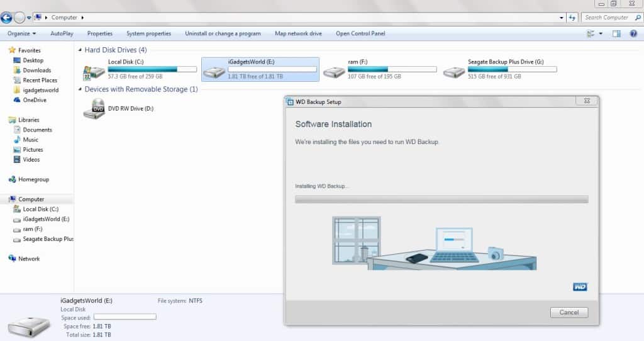The height and width of the screenshot is (341, 644).
Task: Select Uninstall or change a program
Action: coord(223,34)
